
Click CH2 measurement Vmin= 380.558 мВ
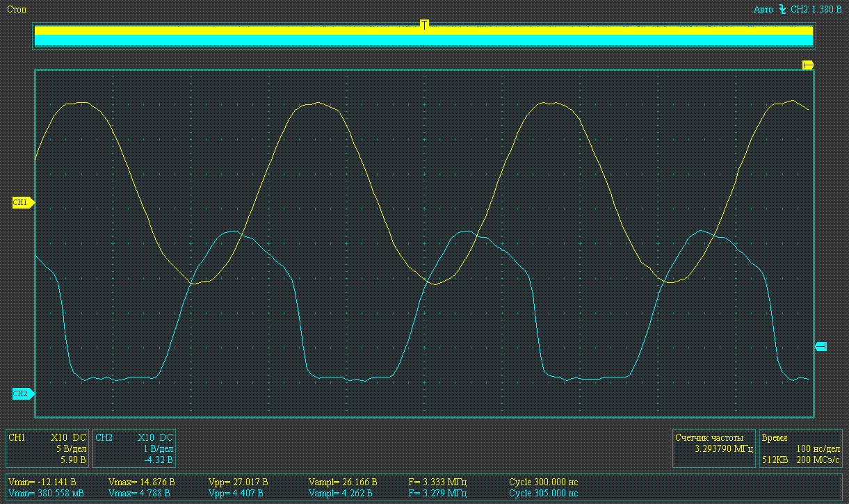pos(46,493)
